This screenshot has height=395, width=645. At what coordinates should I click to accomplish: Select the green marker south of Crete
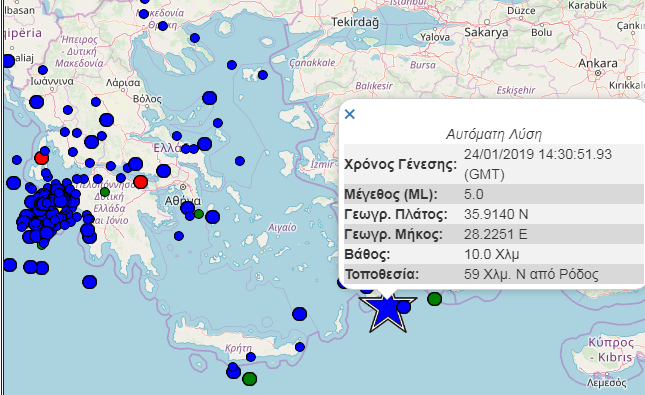coord(249,379)
